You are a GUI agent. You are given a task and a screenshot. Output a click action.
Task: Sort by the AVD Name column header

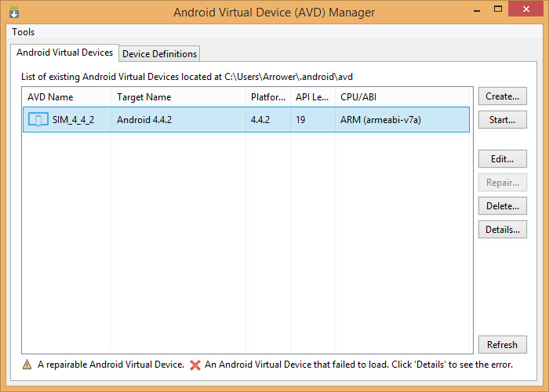(67, 97)
